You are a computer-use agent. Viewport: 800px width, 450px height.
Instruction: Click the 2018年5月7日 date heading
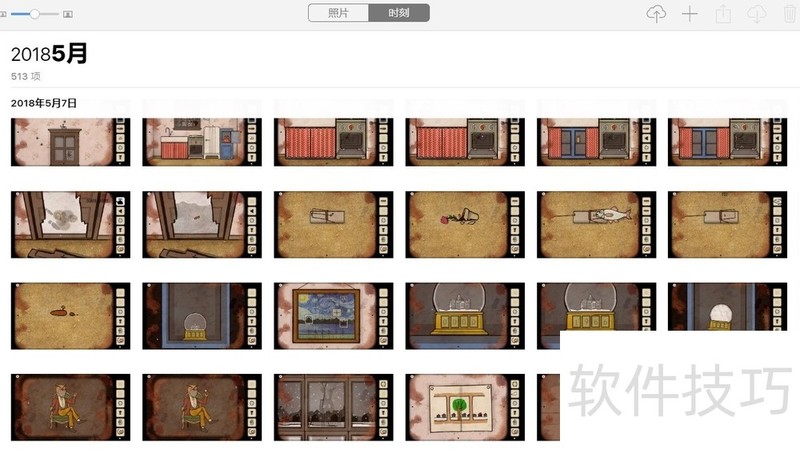coord(44,103)
